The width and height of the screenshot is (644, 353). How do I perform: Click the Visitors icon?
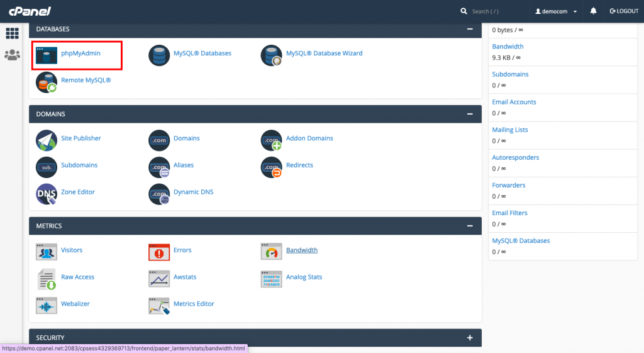47,252
